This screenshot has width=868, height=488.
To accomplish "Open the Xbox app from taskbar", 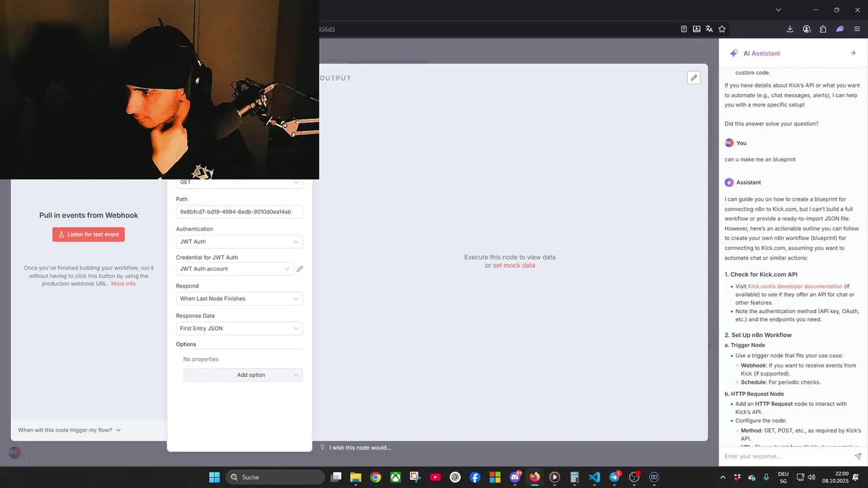I will pyautogui.click(x=395, y=477).
